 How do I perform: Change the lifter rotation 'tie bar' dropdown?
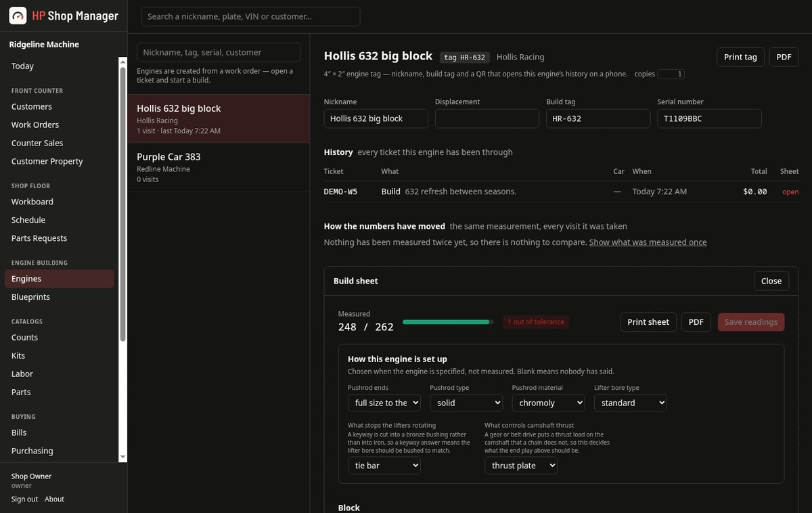pyautogui.click(x=384, y=466)
